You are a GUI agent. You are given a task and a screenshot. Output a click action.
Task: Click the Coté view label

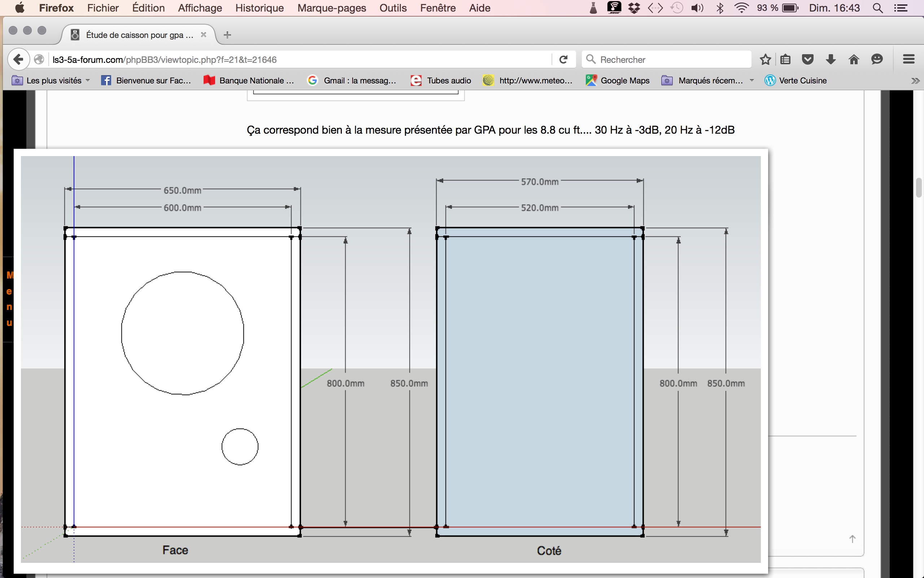[x=549, y=551]
